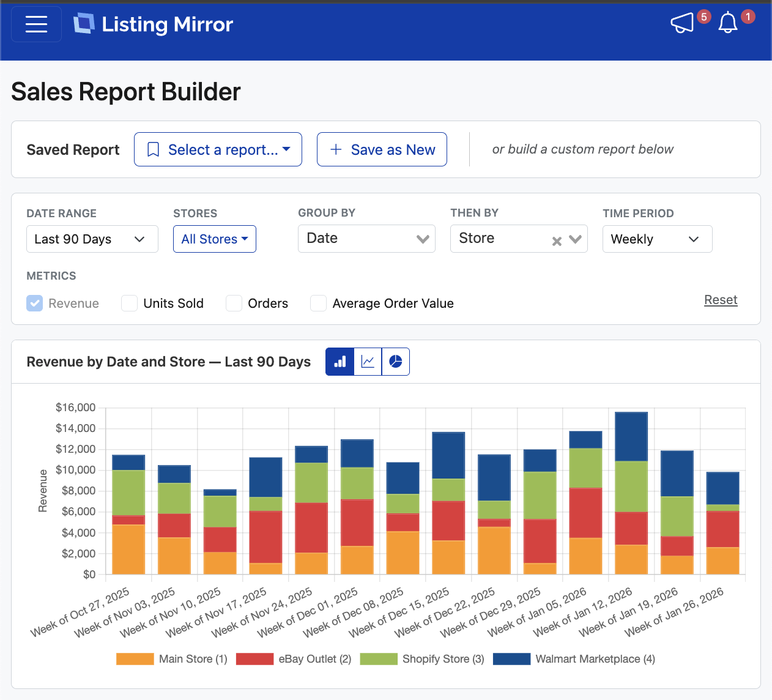
Task: Expand the All Stores dropdown
Action: pyautogui.click(x=214, y=239)
